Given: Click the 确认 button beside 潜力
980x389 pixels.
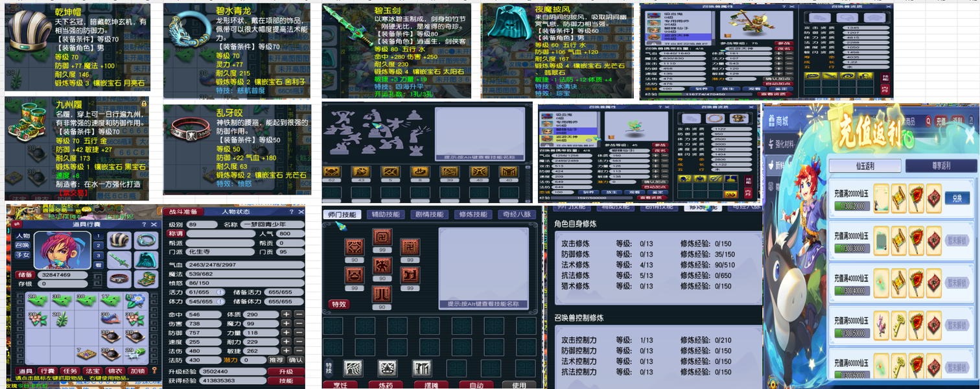Looking at the screenshot, I should coord(295,360).
